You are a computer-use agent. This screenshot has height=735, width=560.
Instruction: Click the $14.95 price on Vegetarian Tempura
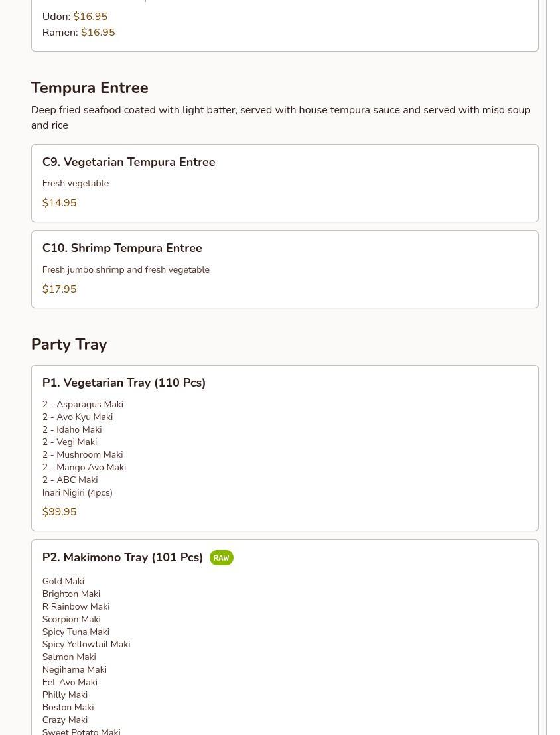tap(59, 203)
